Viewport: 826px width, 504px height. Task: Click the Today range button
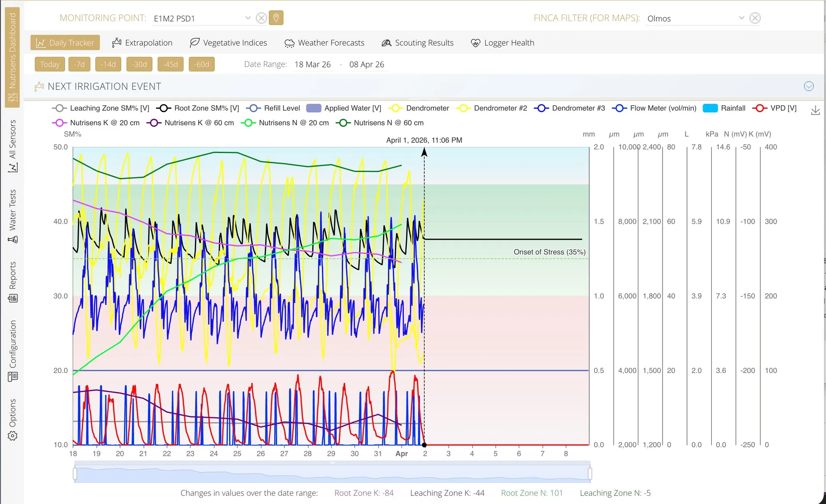50,65
